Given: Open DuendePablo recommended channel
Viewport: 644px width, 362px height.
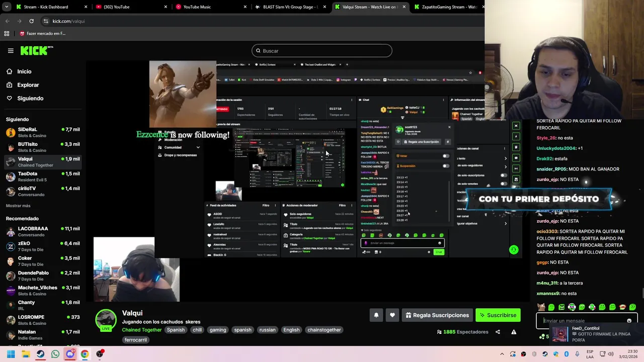Looking at the screenshot, I should point(43,276).
